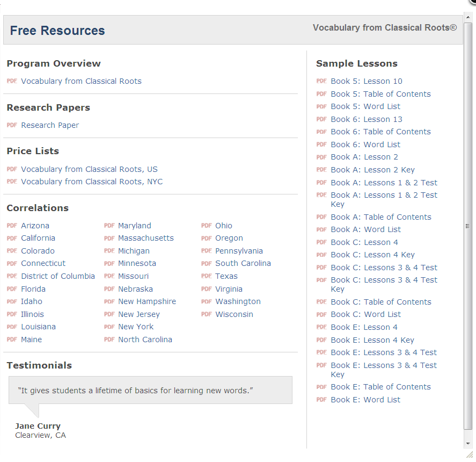The width and height of the screenshot is (476, 462).
Task: Click PDF icon beside Book C: Lesson 4
Action: pos(321,242)
